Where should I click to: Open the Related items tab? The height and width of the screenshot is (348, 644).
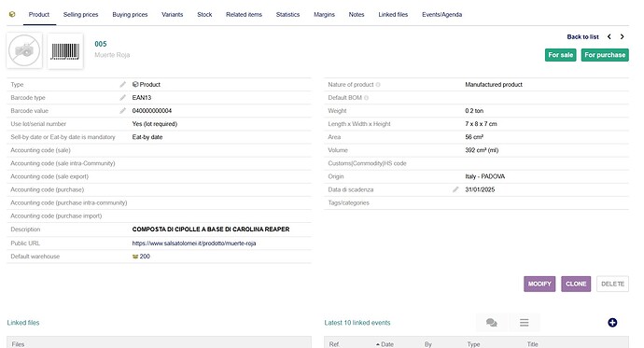tap(244, 14)
